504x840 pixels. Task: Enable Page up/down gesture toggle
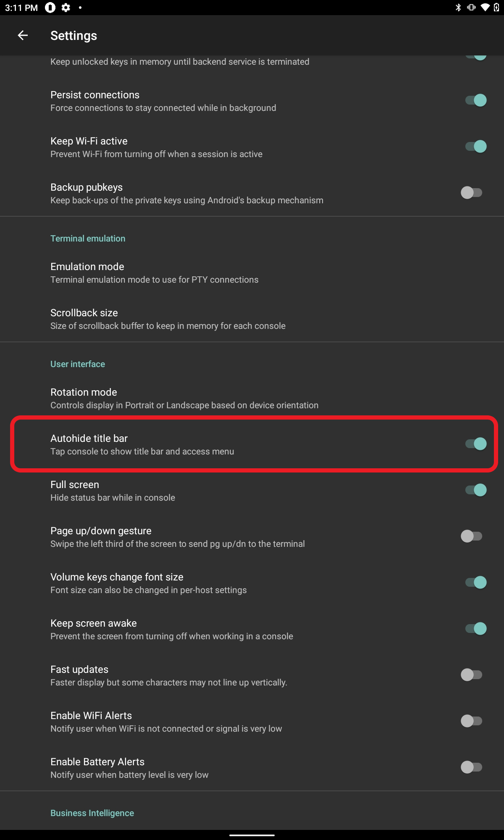[472, 536]
